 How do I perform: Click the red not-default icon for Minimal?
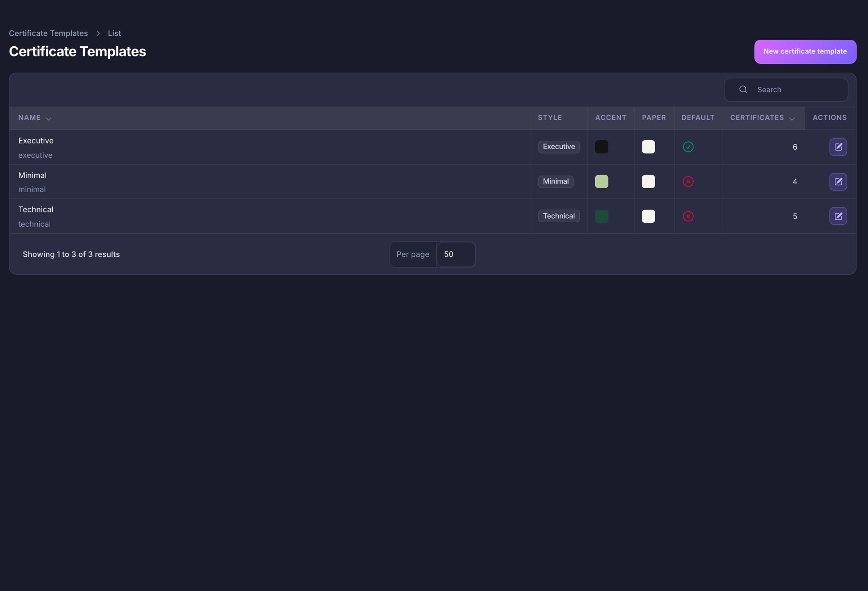(688, 181)
